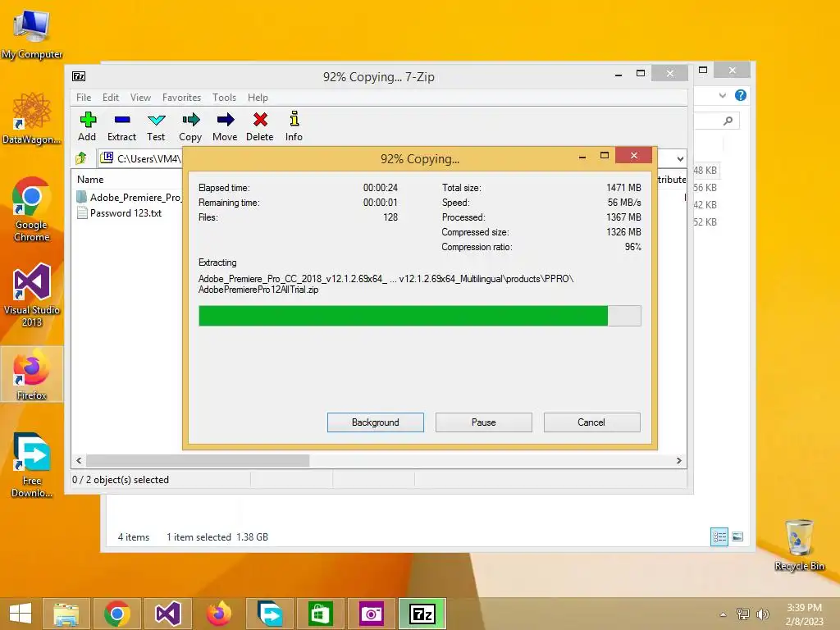Click the 7z icon in 7-Zip title bar
This screenshot has width=840, height=630.
[79, 76]
